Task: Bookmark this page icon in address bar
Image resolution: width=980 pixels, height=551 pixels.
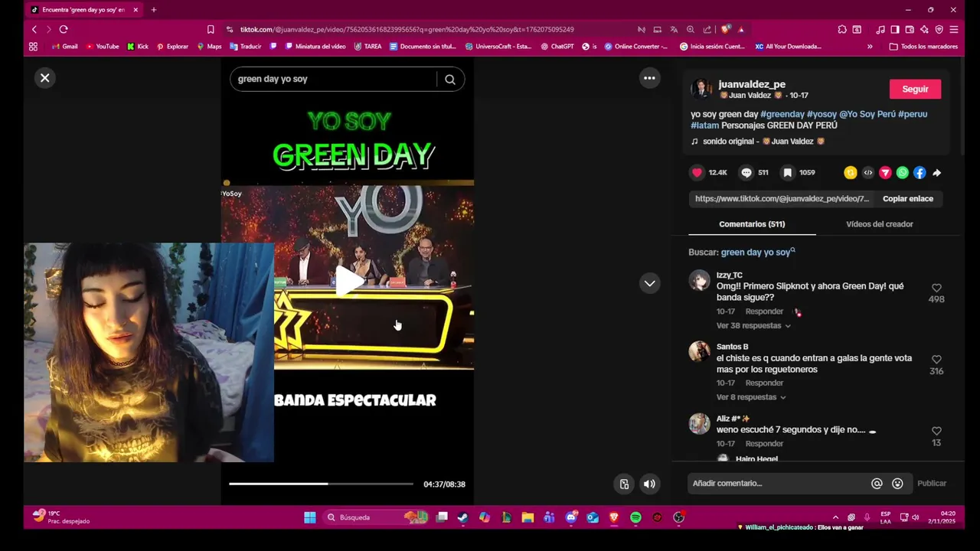Action: coord(211,29)
